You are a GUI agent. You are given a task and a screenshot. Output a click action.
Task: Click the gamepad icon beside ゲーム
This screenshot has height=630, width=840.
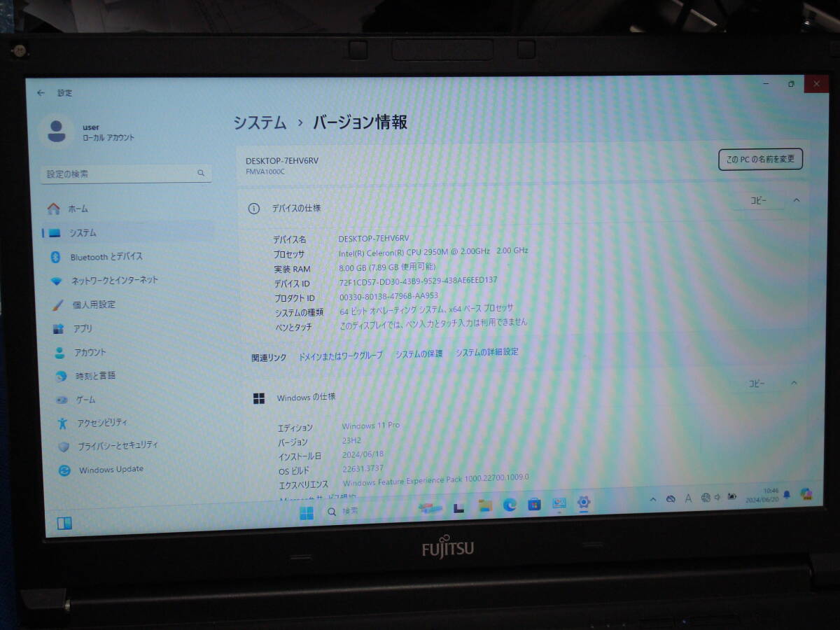pos(62,400)
